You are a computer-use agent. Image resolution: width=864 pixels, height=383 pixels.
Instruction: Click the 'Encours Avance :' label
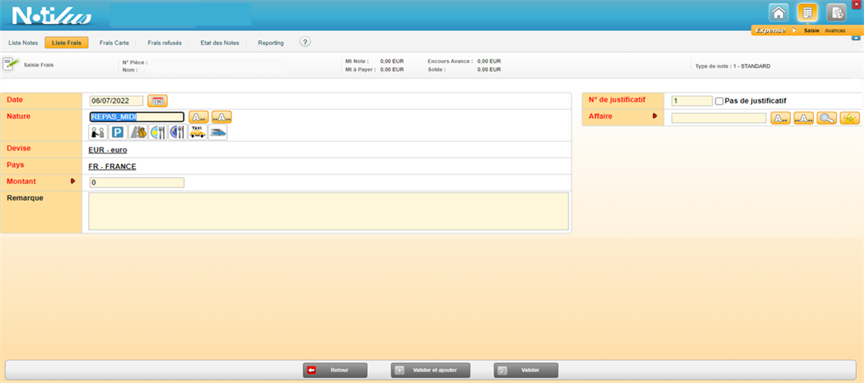click(x=450, y=61)
